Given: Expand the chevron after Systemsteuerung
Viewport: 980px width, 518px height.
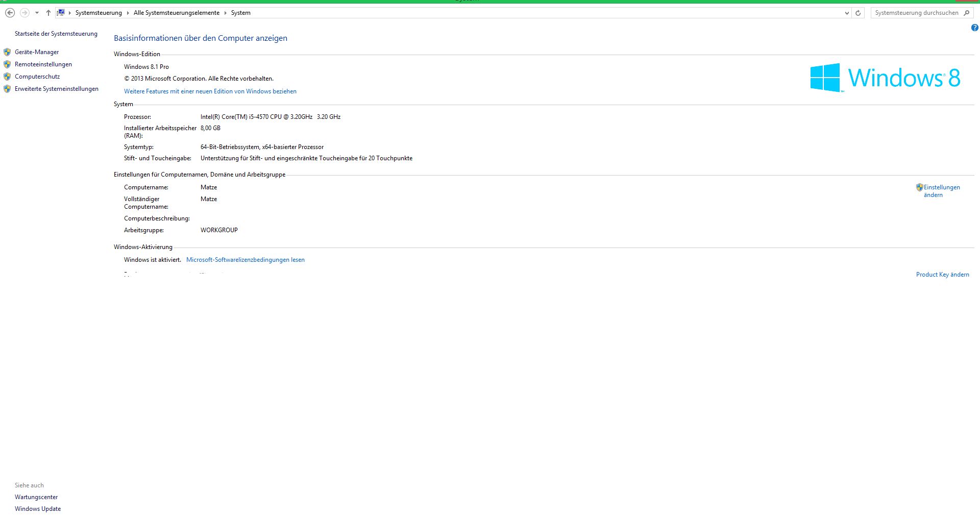Looking at the screenshot, I should (x=128, y=13).
